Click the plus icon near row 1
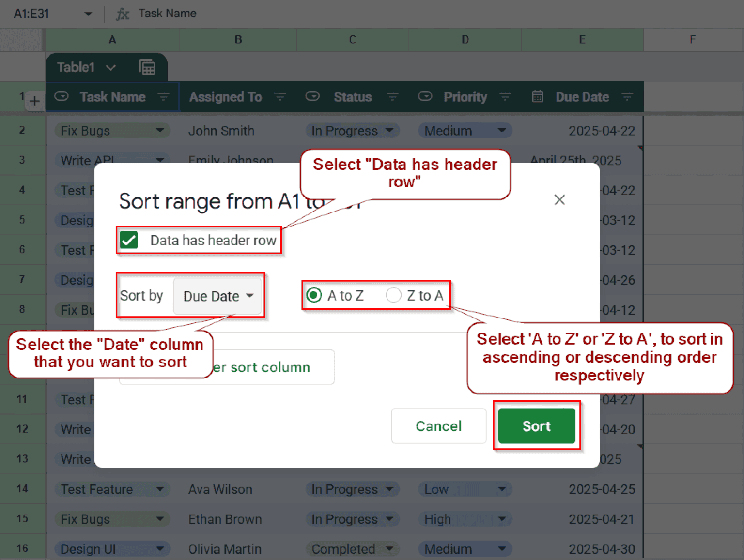Viewport: 744px width, 560px height. (x=34, y=101)
